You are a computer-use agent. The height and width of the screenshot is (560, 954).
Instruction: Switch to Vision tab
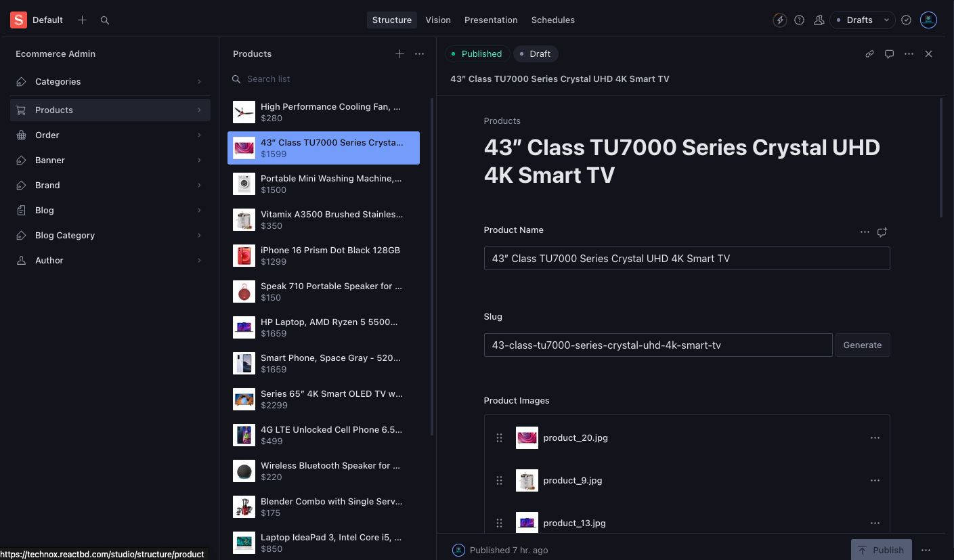[438, 20]
